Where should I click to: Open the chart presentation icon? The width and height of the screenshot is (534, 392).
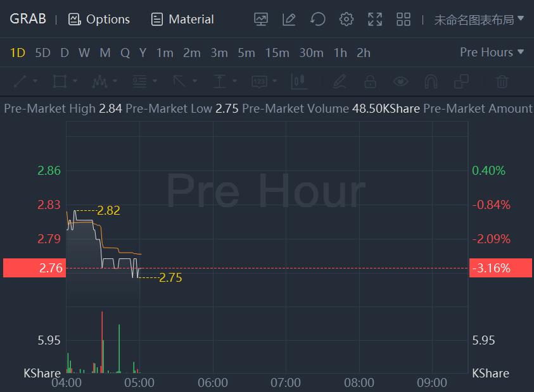pyautogui.click(x=260, y=19)
